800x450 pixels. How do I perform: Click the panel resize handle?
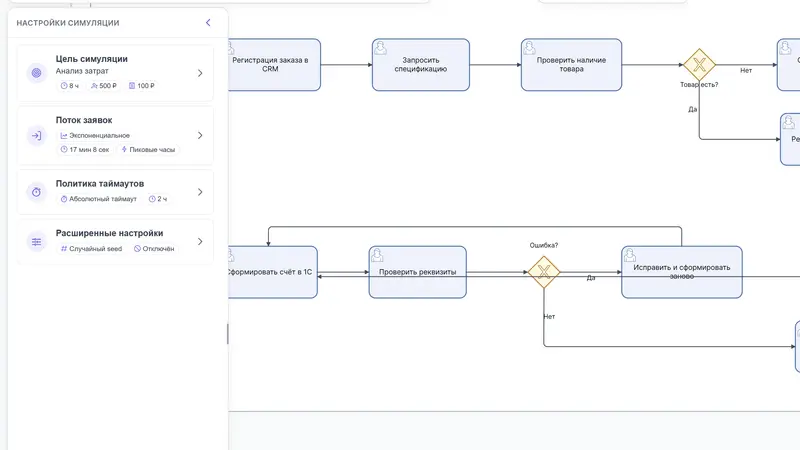(228, 334)
